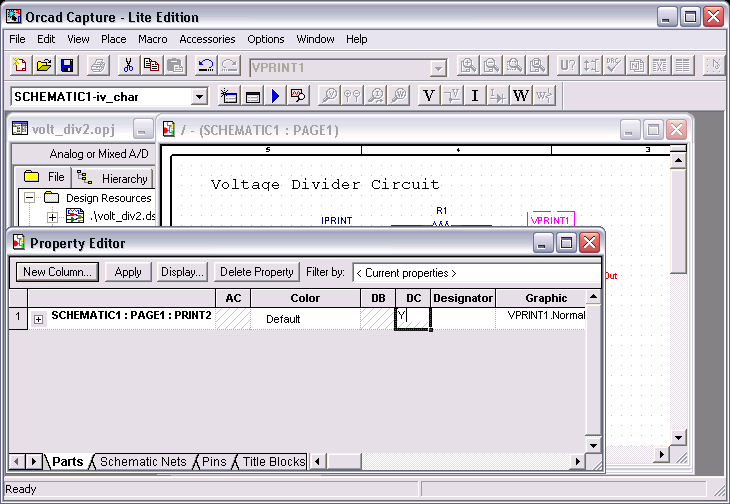Click the Annotate U? icon

click(x=568, y=66)
